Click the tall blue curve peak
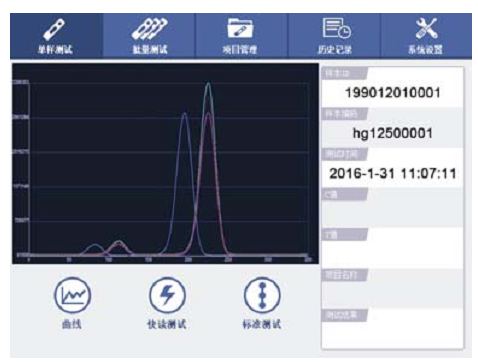This screenshot has width=478, height=364. tap(184, 115)
